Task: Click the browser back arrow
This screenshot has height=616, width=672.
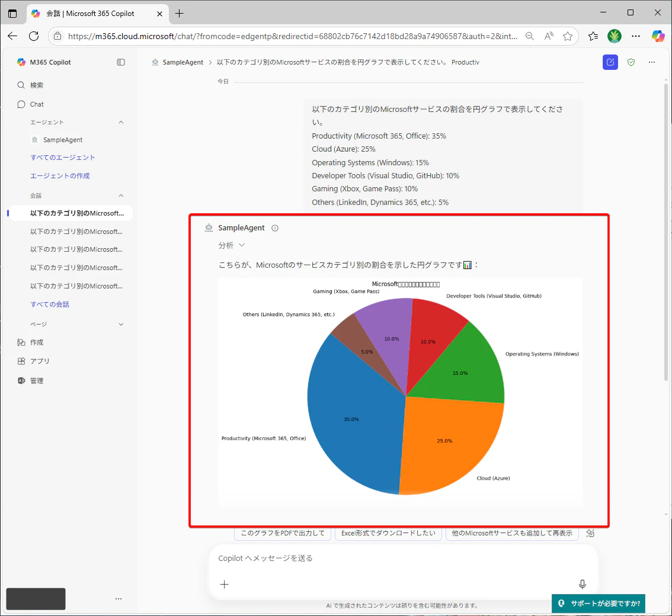Action: [x=12, y=36]
